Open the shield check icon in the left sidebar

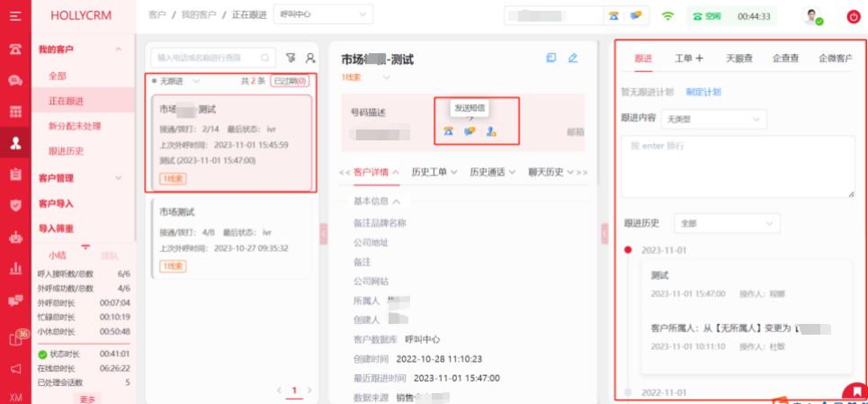coord(15,206)
